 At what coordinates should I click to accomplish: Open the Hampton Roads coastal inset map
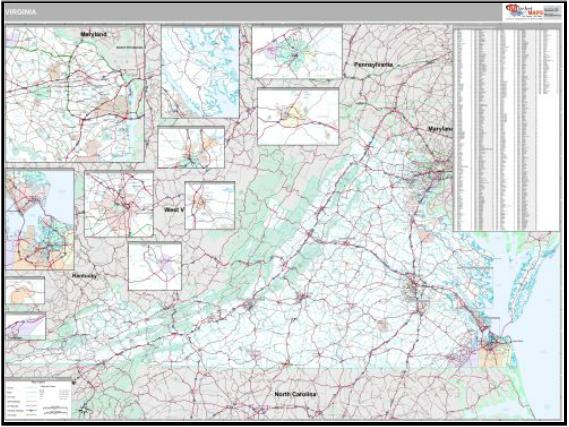40,219
